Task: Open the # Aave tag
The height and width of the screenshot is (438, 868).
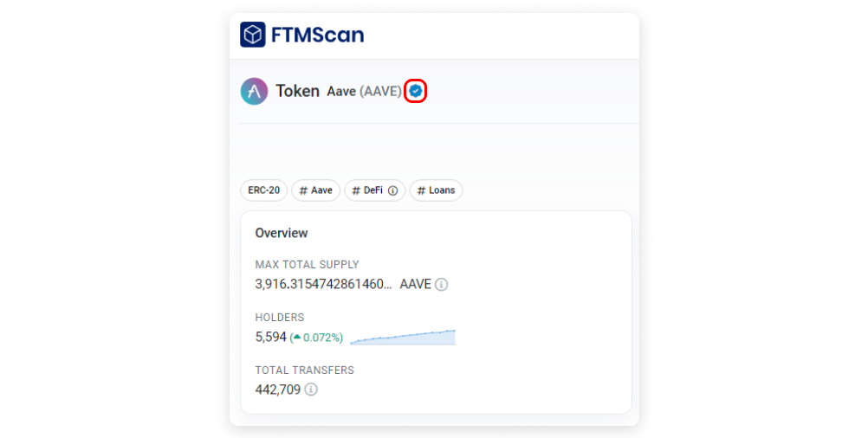Action: pos(315,190)
